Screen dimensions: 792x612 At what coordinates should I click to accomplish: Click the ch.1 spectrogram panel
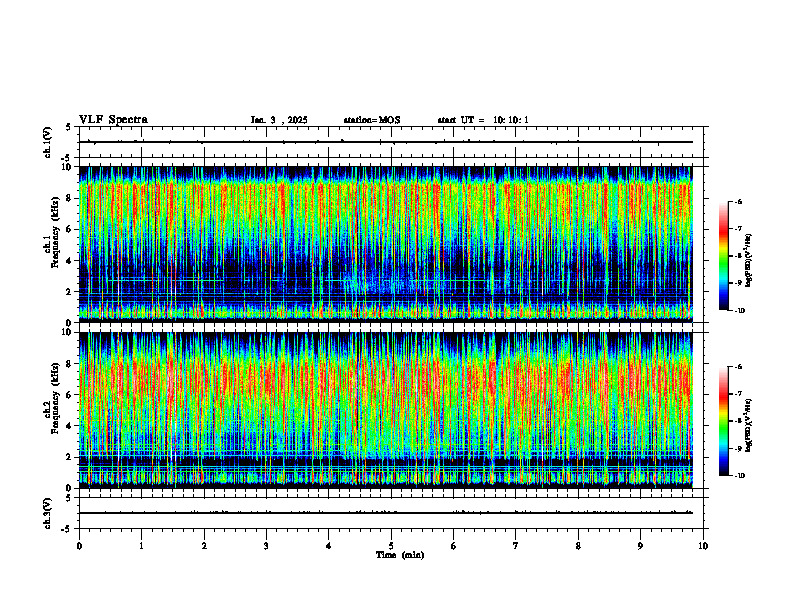(x=386, y=244)
